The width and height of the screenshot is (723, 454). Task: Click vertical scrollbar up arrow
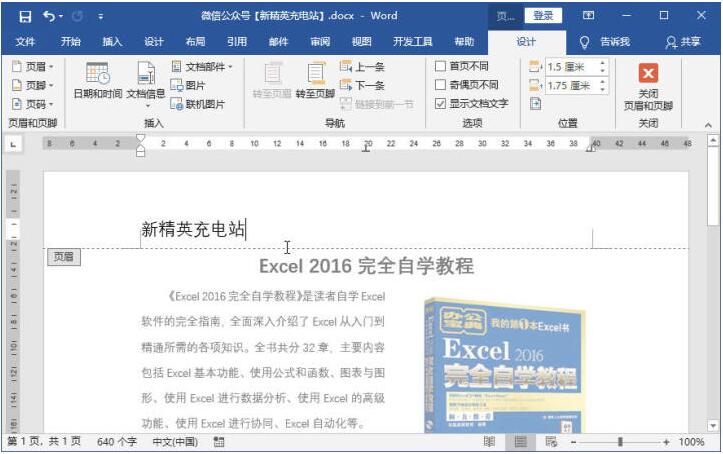pos(713,140)
